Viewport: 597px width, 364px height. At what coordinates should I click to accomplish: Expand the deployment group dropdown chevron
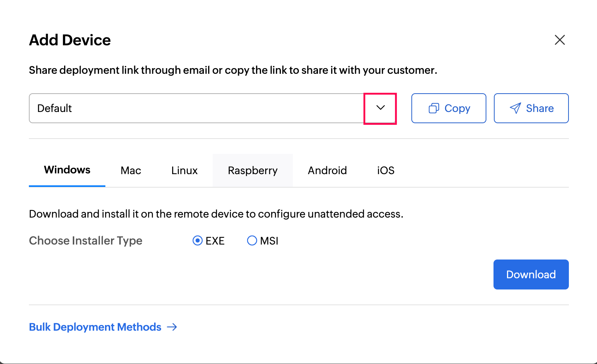click(380, 108)
